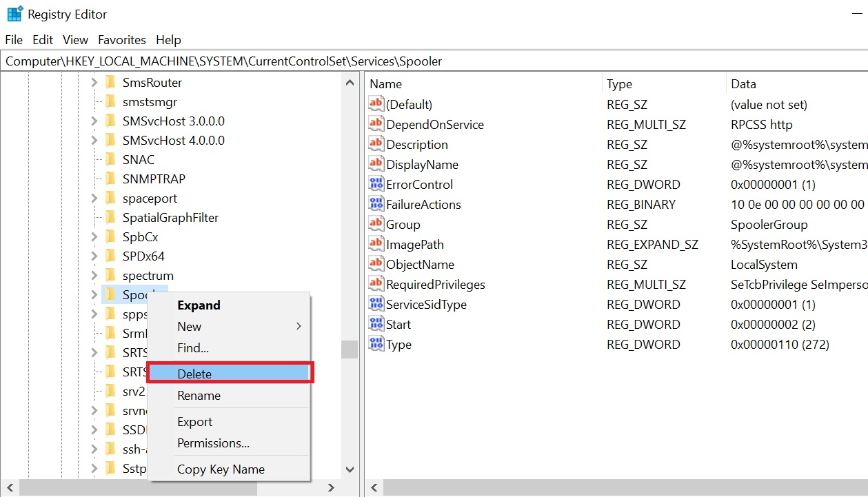Choose Delete from the context menu
The height and width of the screenshot is (497, 868).
coord(194,374)
